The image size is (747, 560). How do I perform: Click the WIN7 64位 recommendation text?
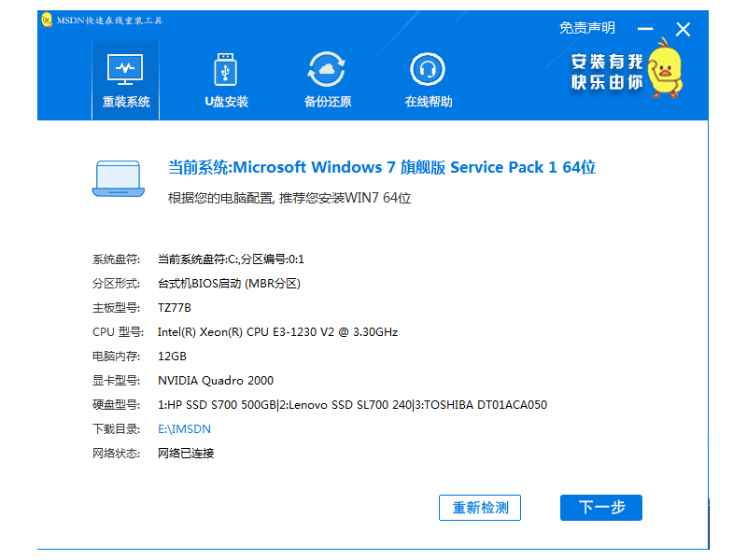click(286, 198)
